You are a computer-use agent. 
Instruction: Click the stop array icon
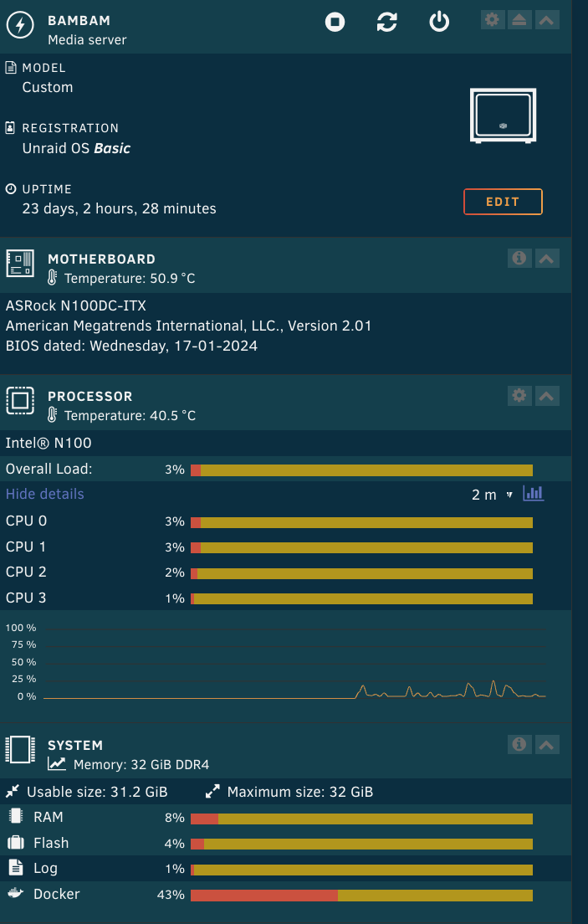point(335,23)
